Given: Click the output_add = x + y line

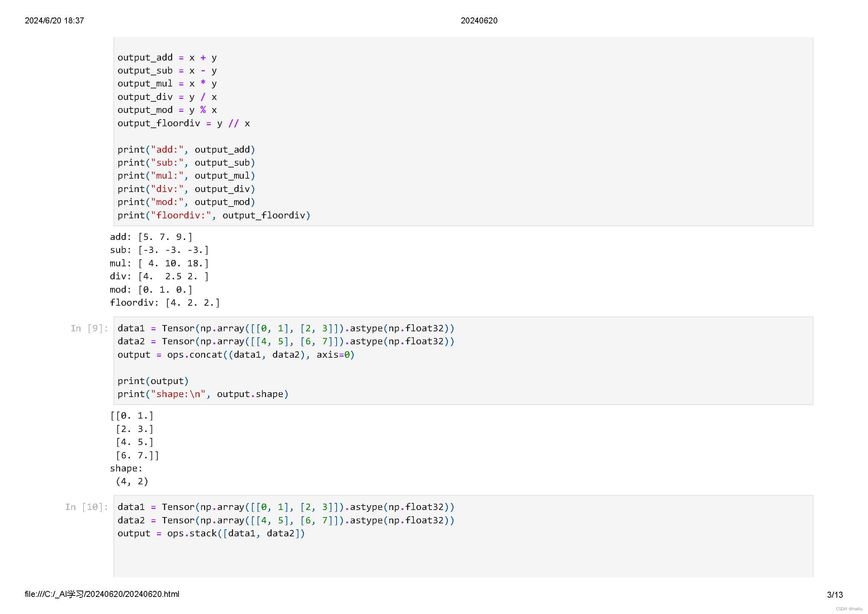Looking at the screenshot, I should pos(167,58).
